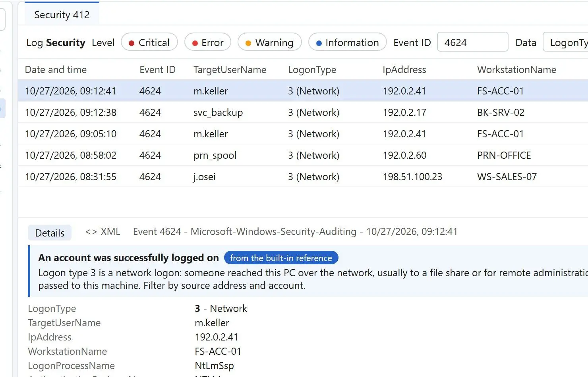Select the 09:05:10 m.keller event row
This screenshot has width=588, height=377.
click(x=303, y=134)
